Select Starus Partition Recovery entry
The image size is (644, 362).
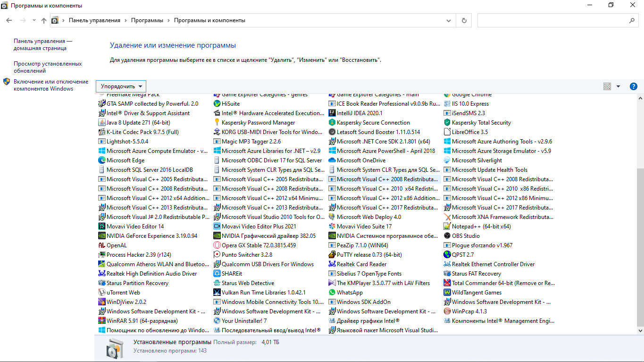tap(134, 283)
